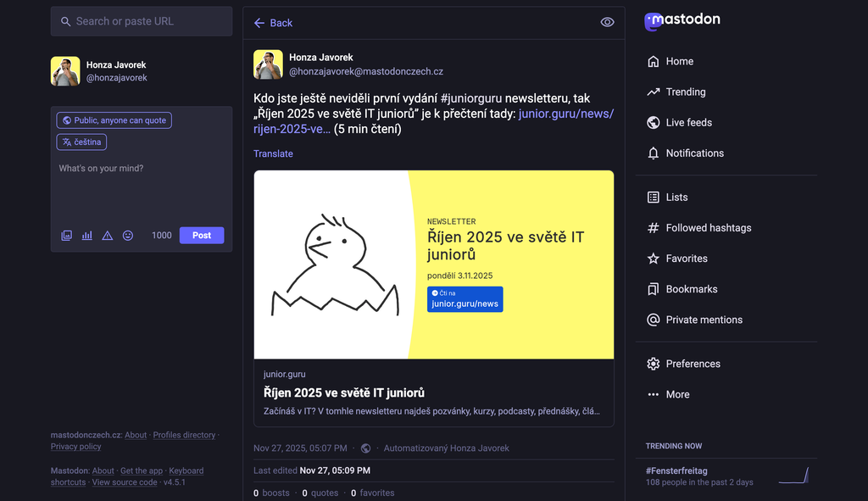Go to Trending in the sidebar
The width and height of the screenshot is (868, 501).
click(x=685, y=92)
